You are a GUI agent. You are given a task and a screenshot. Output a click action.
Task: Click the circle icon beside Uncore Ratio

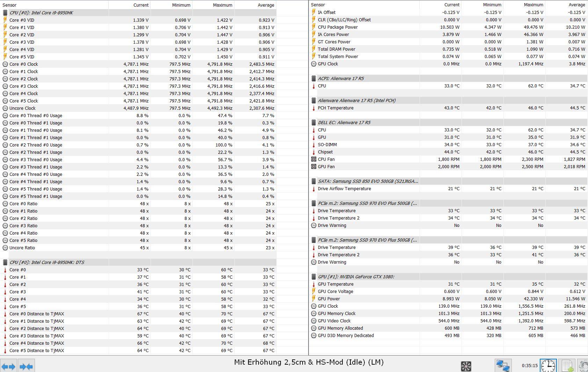[x=5, y=248]
